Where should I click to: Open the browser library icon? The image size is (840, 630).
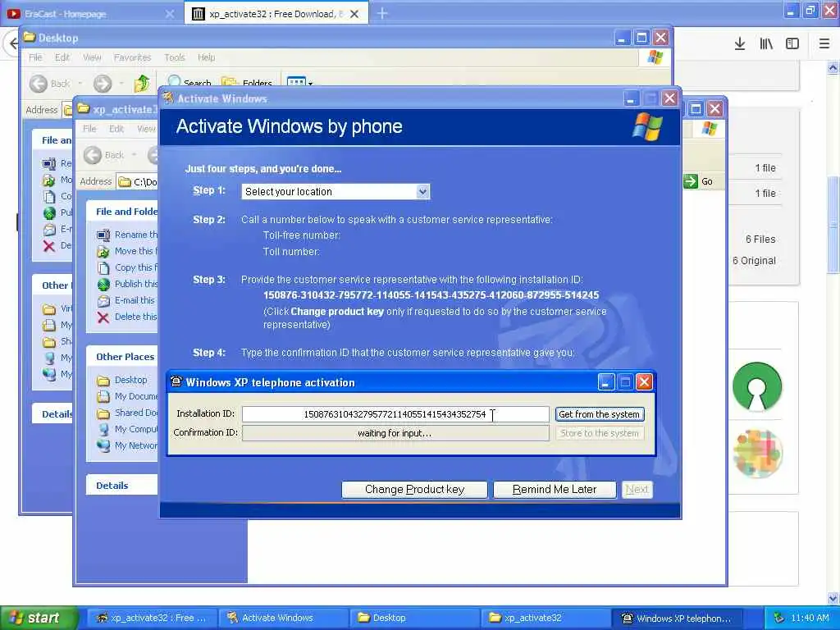click(766, 43)
